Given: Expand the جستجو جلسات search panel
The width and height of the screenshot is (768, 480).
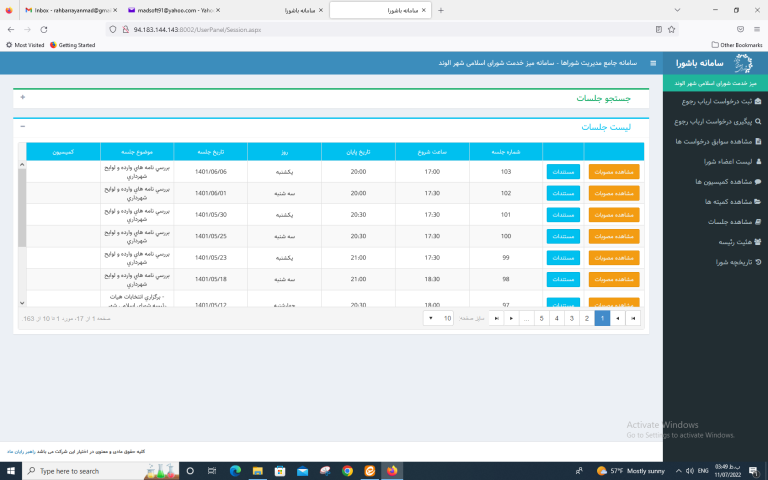Looking at the screenshot, I should point(23,98).
